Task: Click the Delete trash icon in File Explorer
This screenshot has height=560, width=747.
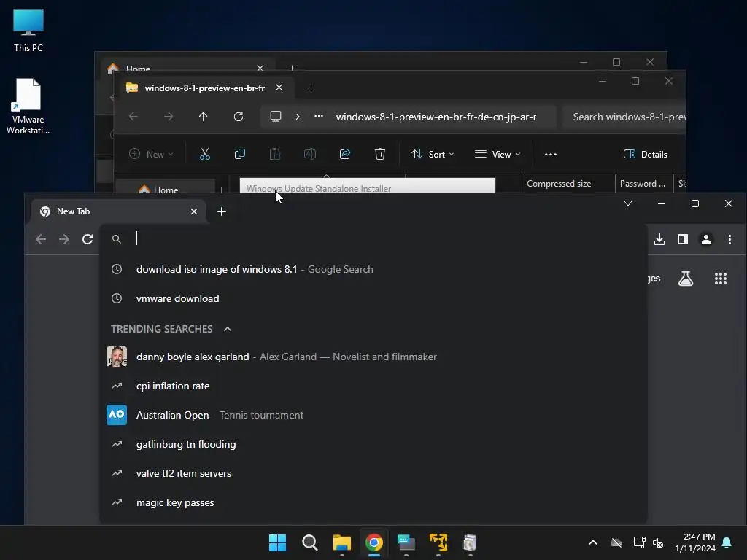Action: tap(379, 155)
